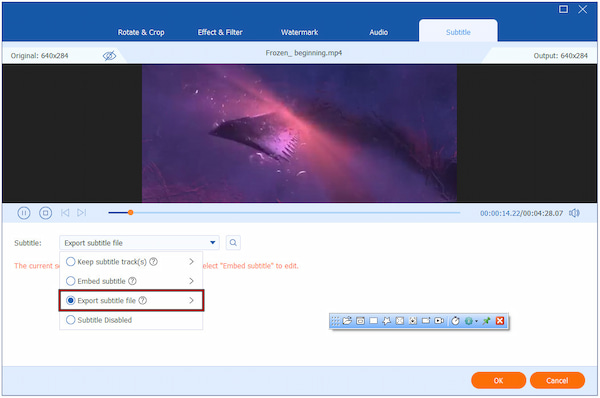
Task: Click the Original: 640x284 label
Action: (39, 56)
